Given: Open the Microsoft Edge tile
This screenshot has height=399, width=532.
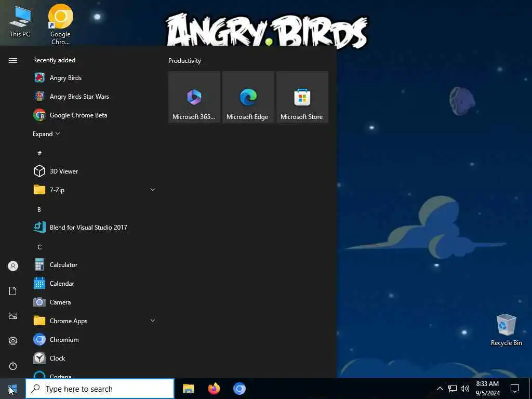Looking at the screenshot, I should [x=248, y=97].
